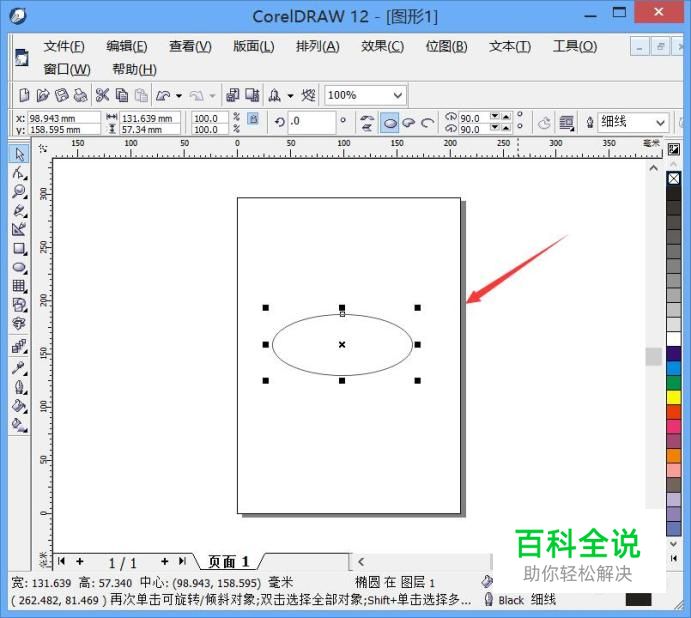Viewport: 691px width, 618px height.
Task: Click the wrap paragraph text button
Action: point(567,123)
